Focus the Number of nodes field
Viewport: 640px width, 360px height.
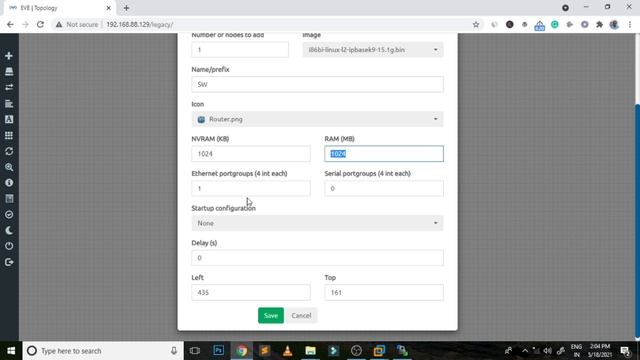[240, 50]
